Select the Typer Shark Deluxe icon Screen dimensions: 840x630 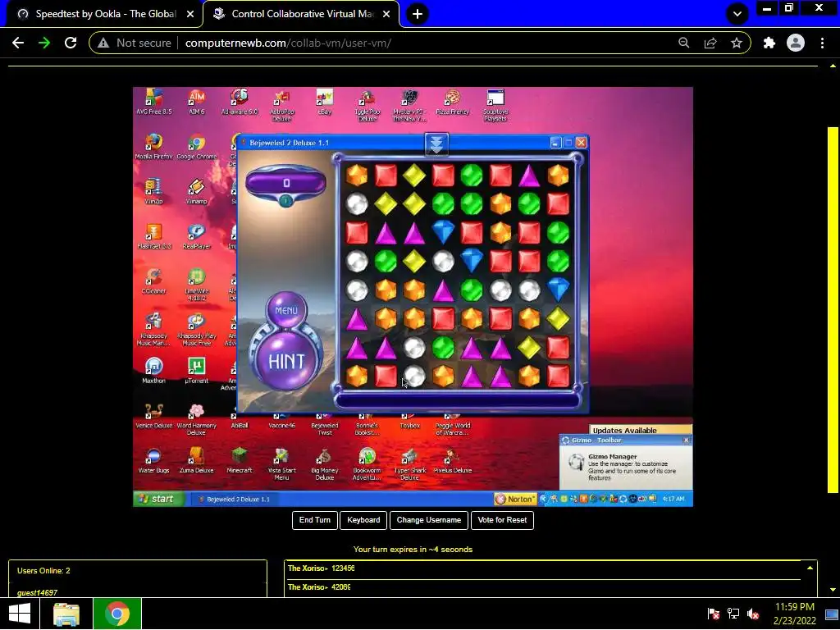pos(410,464)
